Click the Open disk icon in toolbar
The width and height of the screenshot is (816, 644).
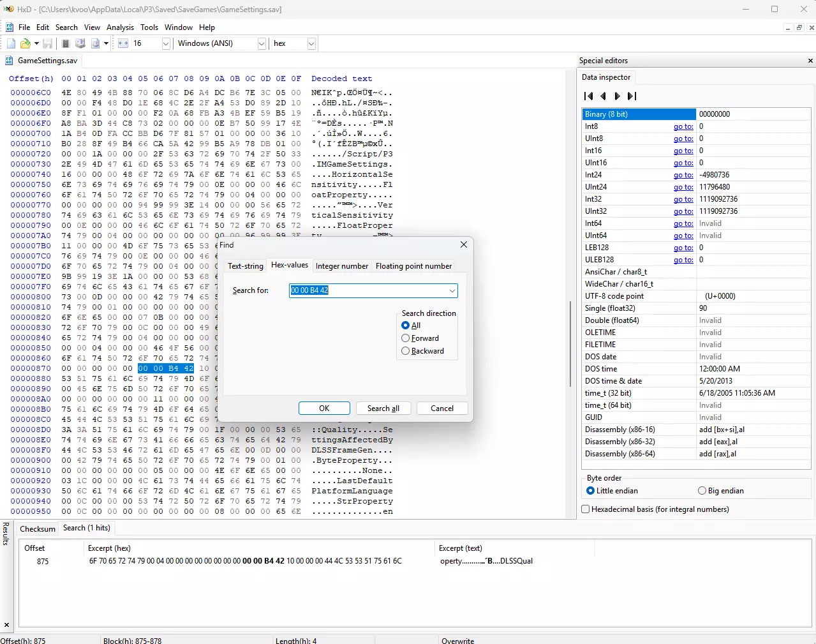pos(80,43)
